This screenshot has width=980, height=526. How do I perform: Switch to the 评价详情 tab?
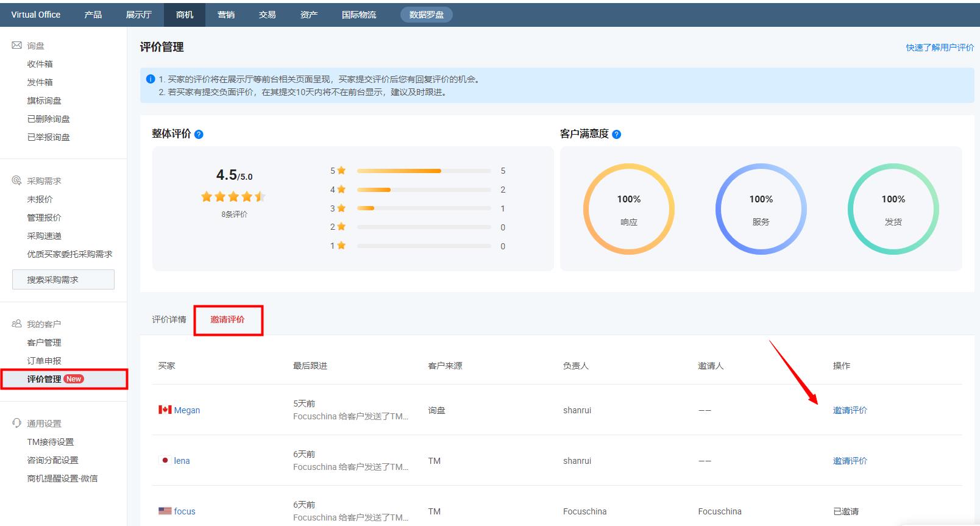pyautogui.click(x=169, y=319)
